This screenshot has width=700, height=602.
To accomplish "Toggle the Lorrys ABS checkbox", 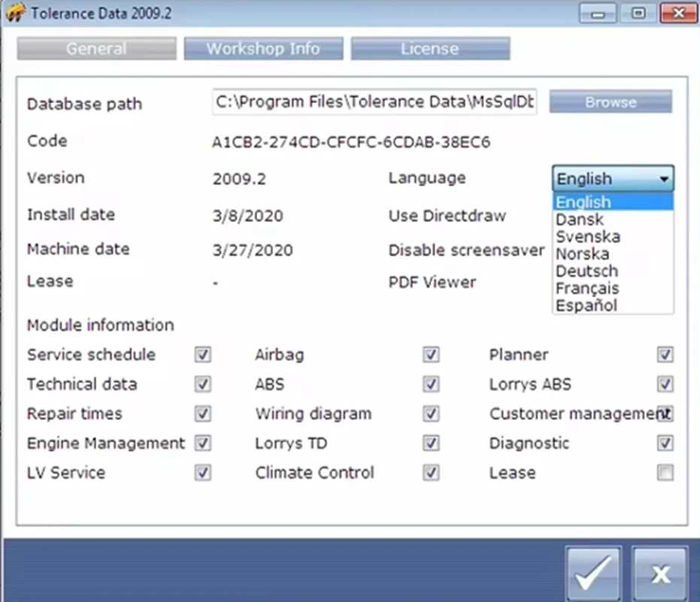I will click(665, 384).
